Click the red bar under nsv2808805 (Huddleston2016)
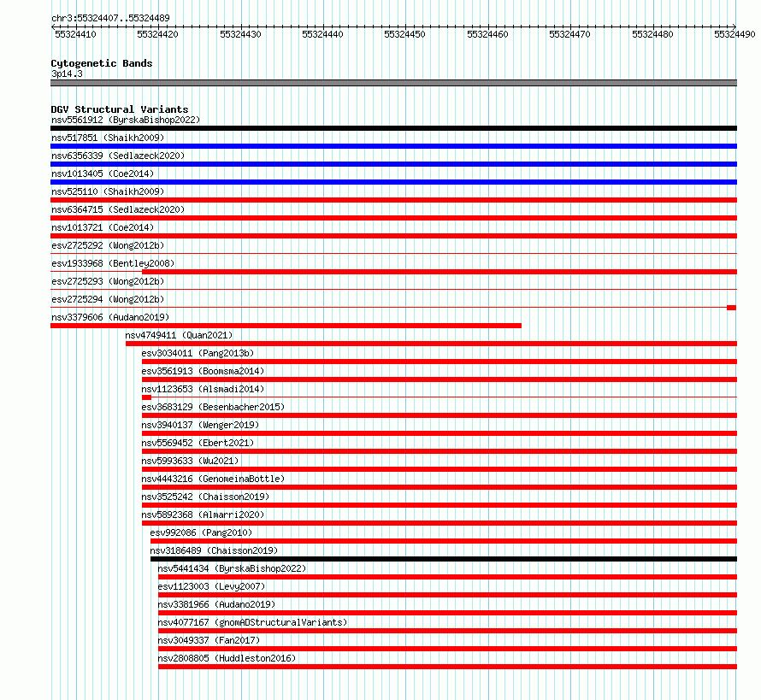Image resolution: width=761 pixels, height=700 pixels. click(447, 667)
